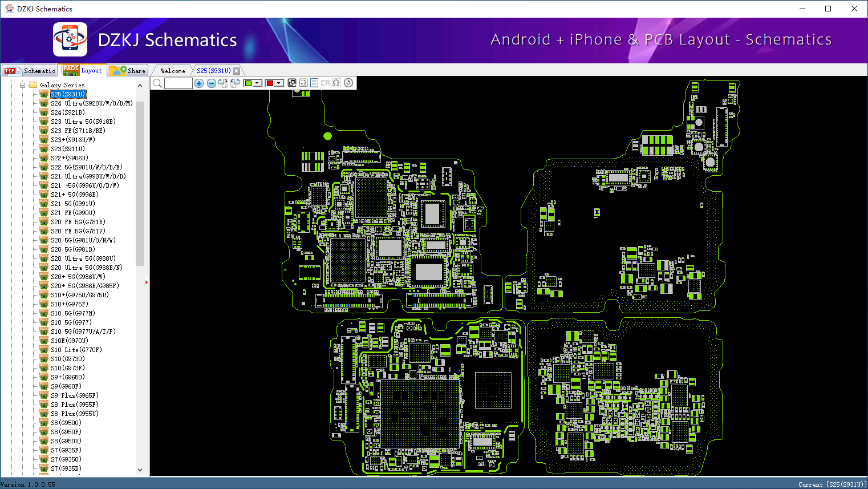Select S25(S931U) in the tree
Viewport: 868px width, 489px height.
(x=68, y=94)
